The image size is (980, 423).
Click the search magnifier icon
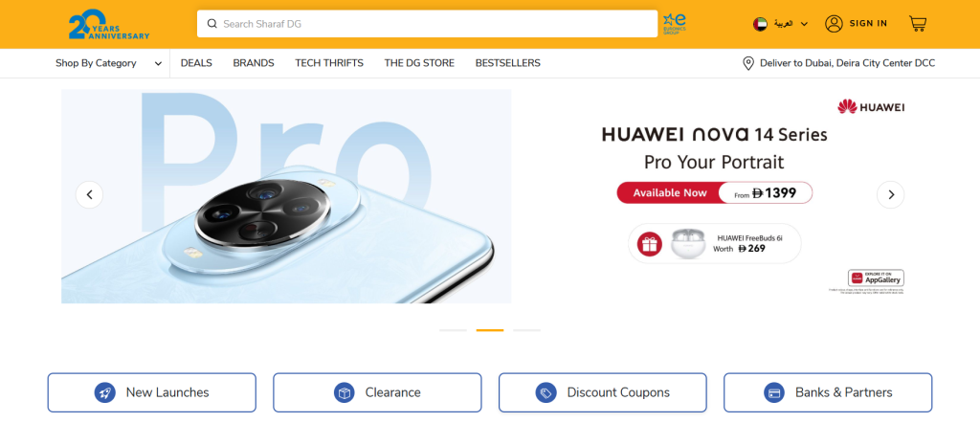coord(212,24)
